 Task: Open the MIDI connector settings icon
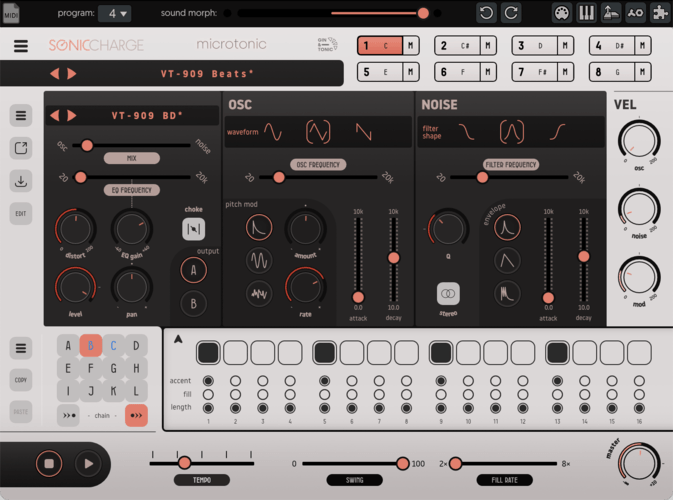pos(561,13)
